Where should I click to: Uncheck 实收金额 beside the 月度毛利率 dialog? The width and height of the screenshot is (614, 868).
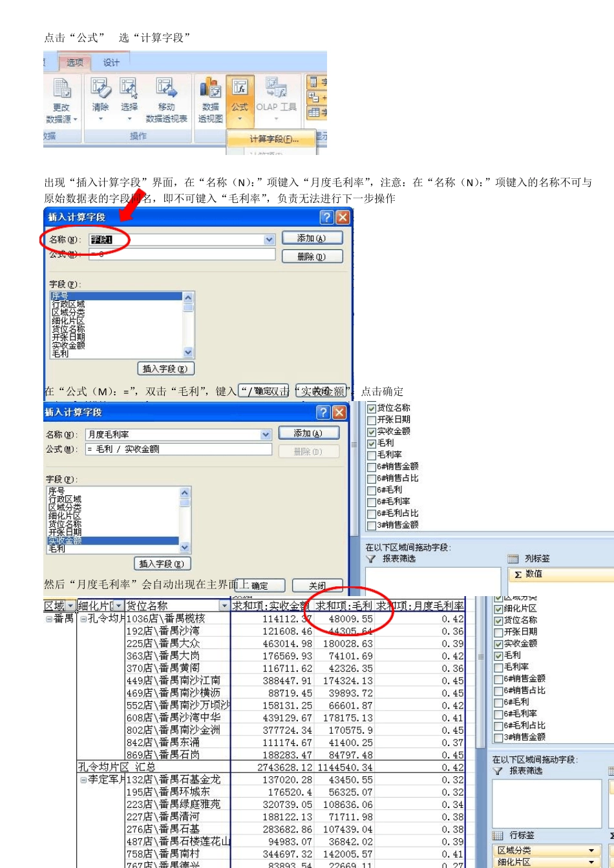(x=372, y=431)
